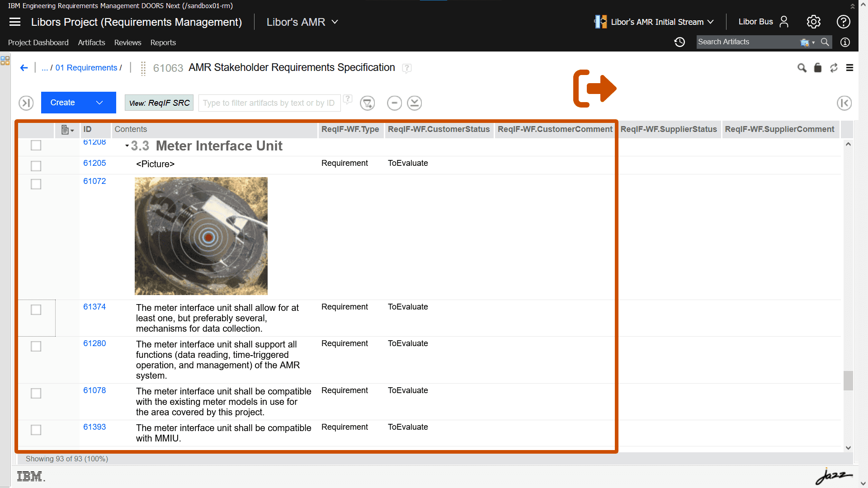Click the lock artifact icon
The image size is (868, 488).
tap(817, 68)
